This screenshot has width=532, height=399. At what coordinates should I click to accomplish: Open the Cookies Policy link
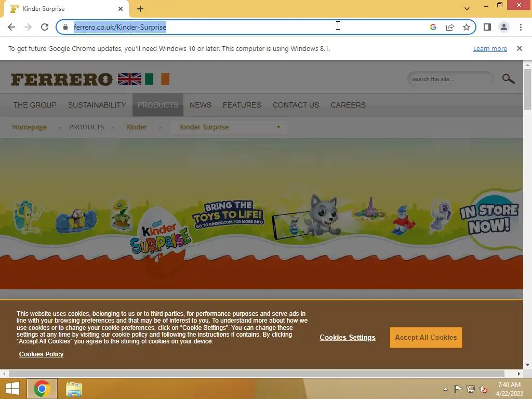42,354
